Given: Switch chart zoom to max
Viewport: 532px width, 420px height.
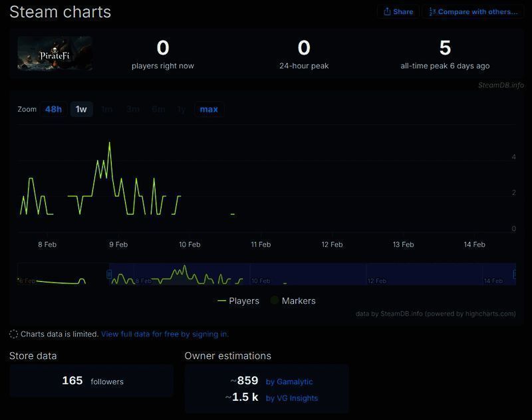Looking at the screenshot, I should pos(209,109).
